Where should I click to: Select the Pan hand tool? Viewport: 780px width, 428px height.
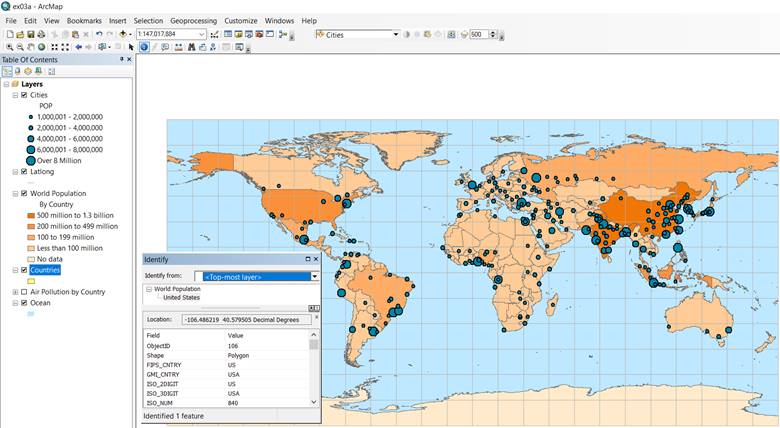(31, 47)
